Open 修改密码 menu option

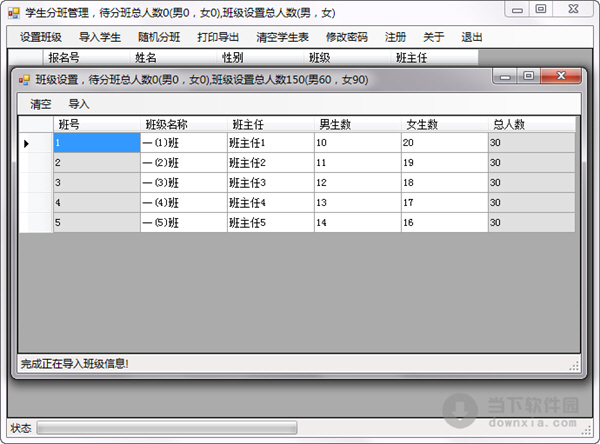click(347, 37)
